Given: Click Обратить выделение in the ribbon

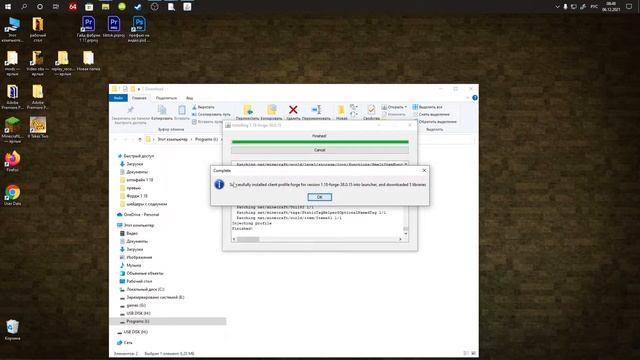Looking at the screenshot, I should click(434, 122).
